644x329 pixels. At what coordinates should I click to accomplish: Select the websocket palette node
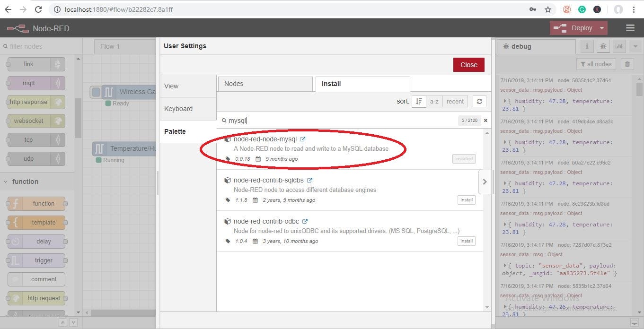tap(36, 121)
